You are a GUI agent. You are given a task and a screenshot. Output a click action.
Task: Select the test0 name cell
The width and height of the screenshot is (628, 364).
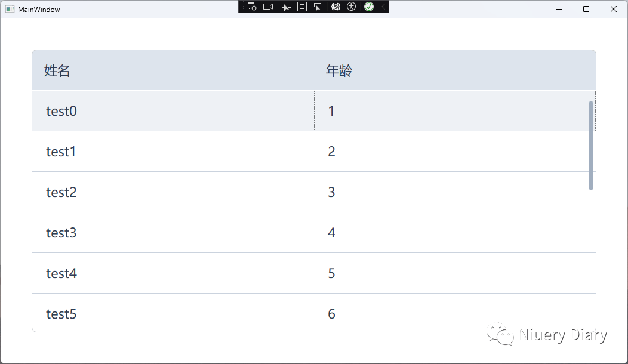(x=173, y=111)
